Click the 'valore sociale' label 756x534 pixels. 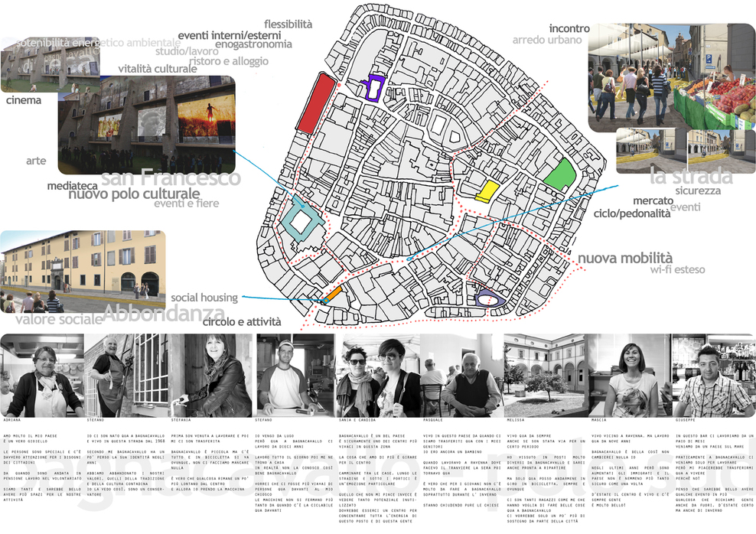[59, 319]
